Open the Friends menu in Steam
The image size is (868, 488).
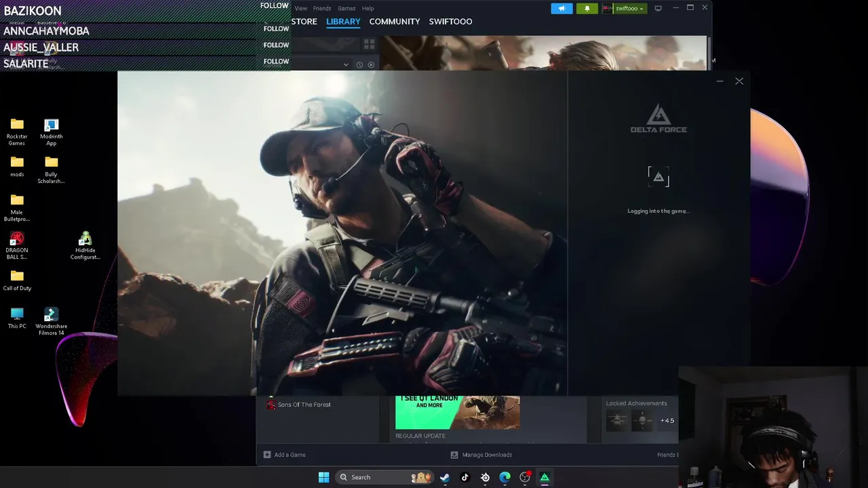[x=322, y=8]
